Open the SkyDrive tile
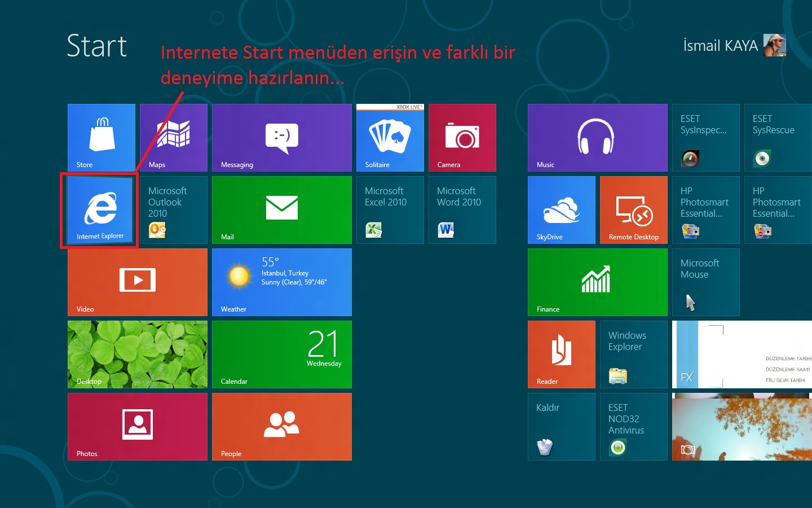This screenshot has height=508, width=812. pyautogui.click(x=562, y=210)
